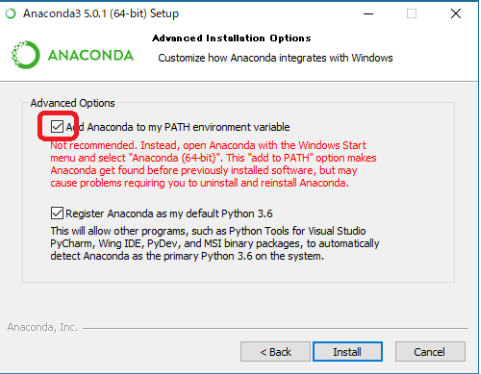Minimize the Anaconda3 Setup window
Screen dimensions: 481x374
(368, 14)
